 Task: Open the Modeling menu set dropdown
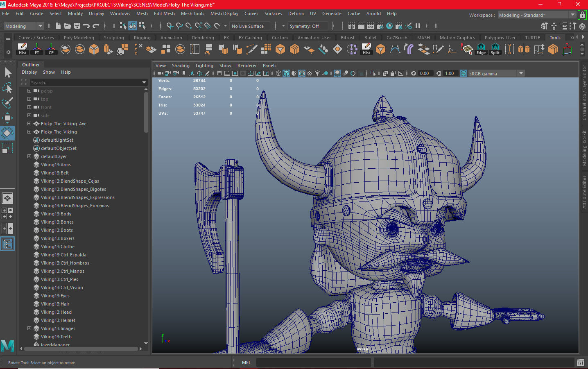tap(24, 26)
